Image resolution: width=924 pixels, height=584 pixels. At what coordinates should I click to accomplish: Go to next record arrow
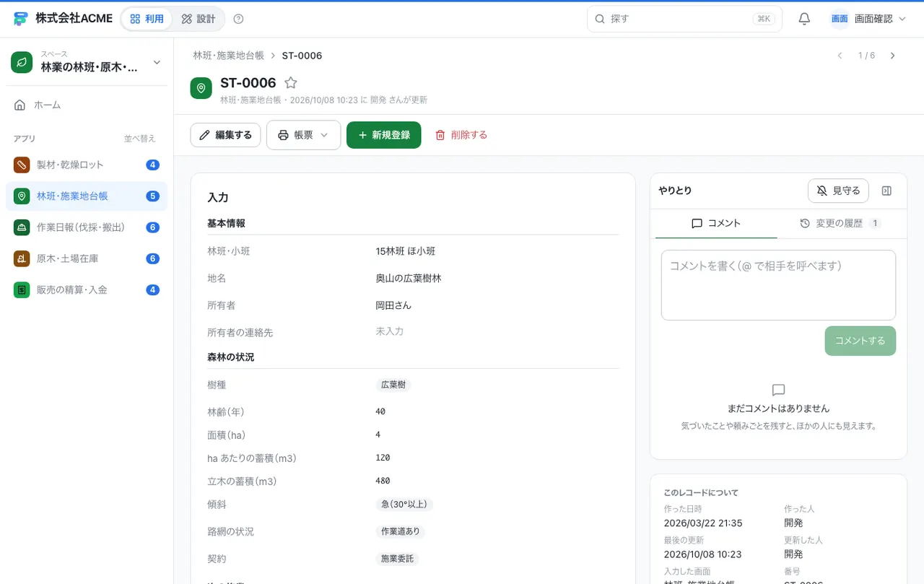pos(892,56)
